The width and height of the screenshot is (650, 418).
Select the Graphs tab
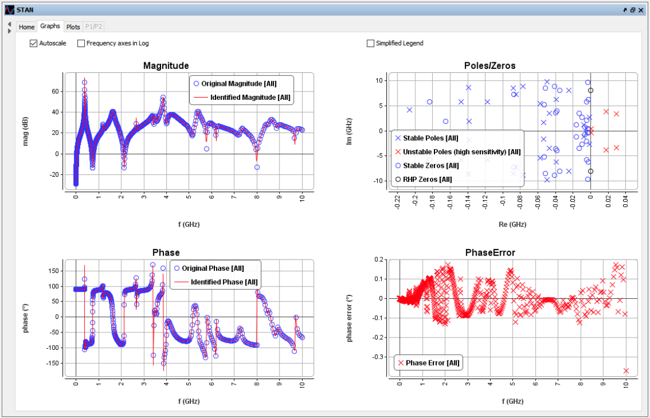pos(50,26)
